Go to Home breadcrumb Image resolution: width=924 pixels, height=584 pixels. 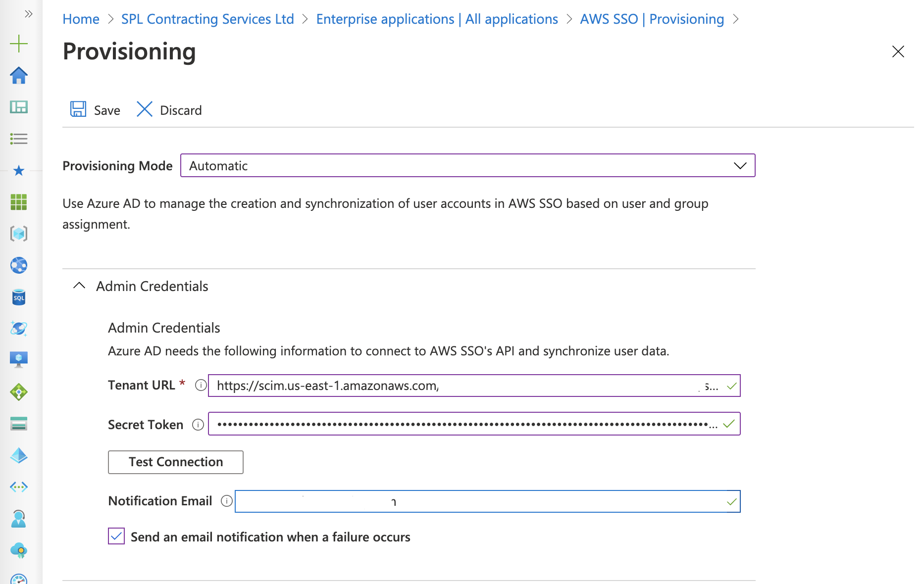click(81, 19)
